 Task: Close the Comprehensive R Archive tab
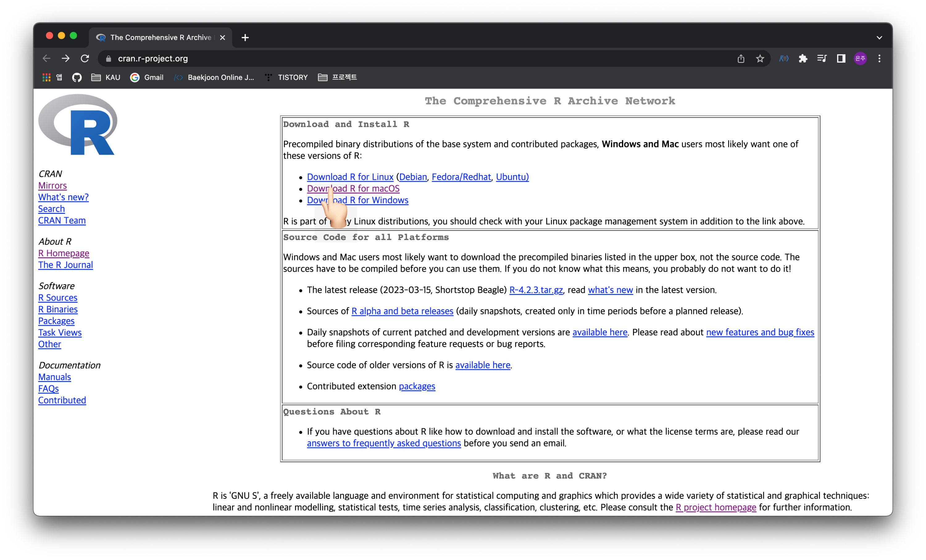223,38
